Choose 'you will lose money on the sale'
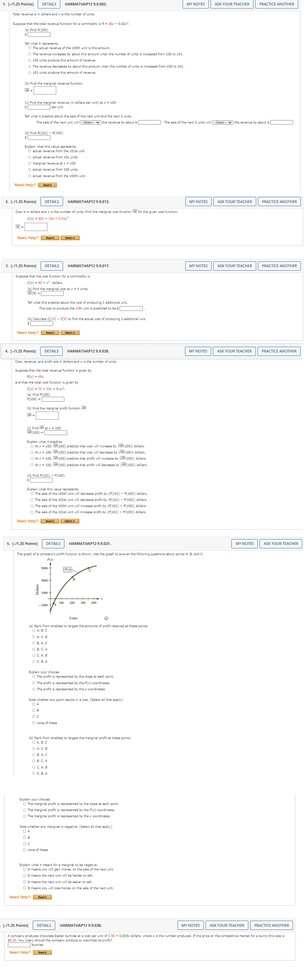The image size is (308, 980). tap(25, 888)
